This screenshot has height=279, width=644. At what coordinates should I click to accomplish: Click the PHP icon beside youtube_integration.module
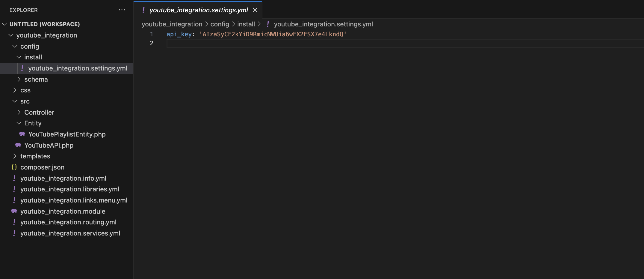click(x=14, y=211)
